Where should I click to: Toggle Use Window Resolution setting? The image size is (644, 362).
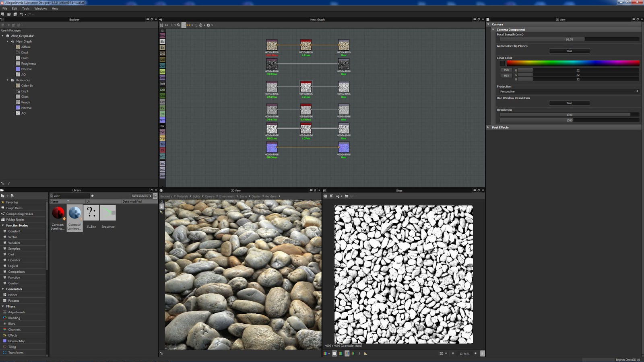569,103
